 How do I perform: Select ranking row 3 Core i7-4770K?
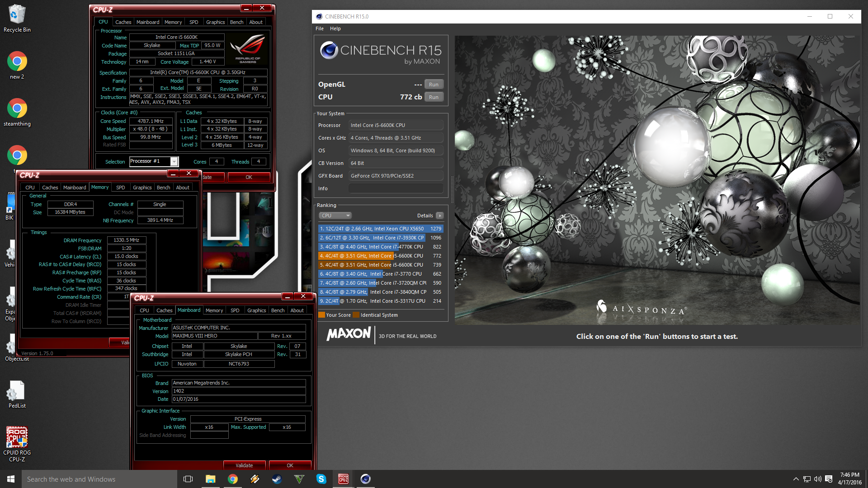coord(381,247)
